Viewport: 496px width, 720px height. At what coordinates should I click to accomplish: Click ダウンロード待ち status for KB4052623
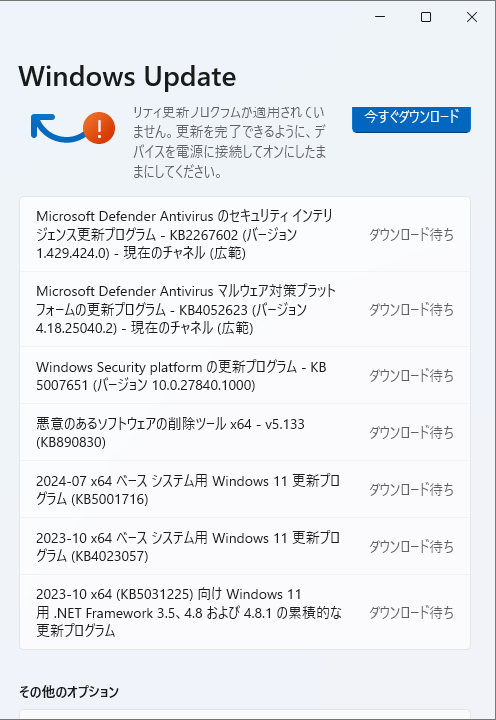(411, 309)
